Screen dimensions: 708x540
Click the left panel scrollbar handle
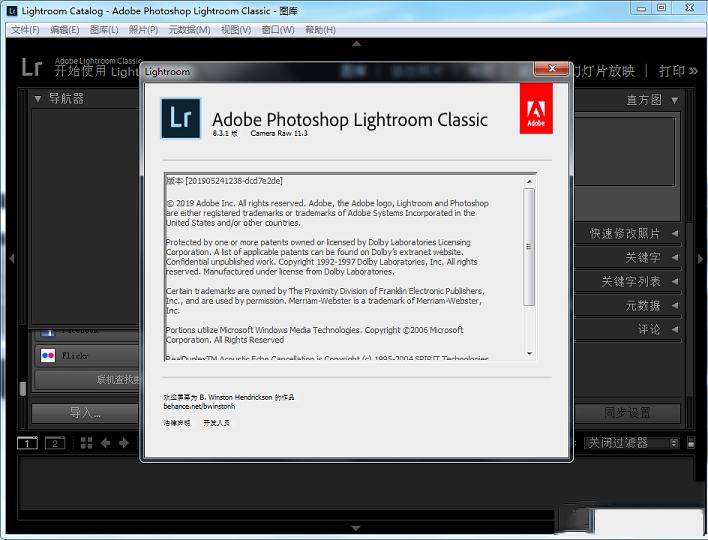tap(23, 388)
